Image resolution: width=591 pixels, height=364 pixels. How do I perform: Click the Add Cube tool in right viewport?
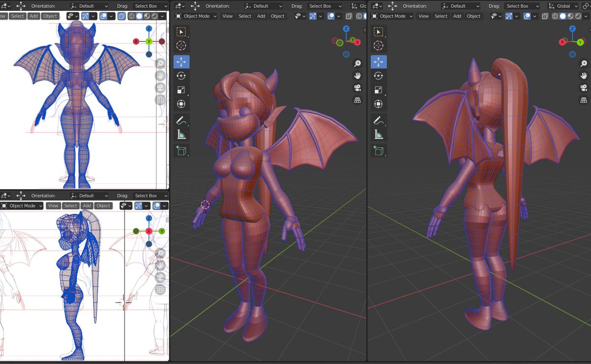(378, 150)
